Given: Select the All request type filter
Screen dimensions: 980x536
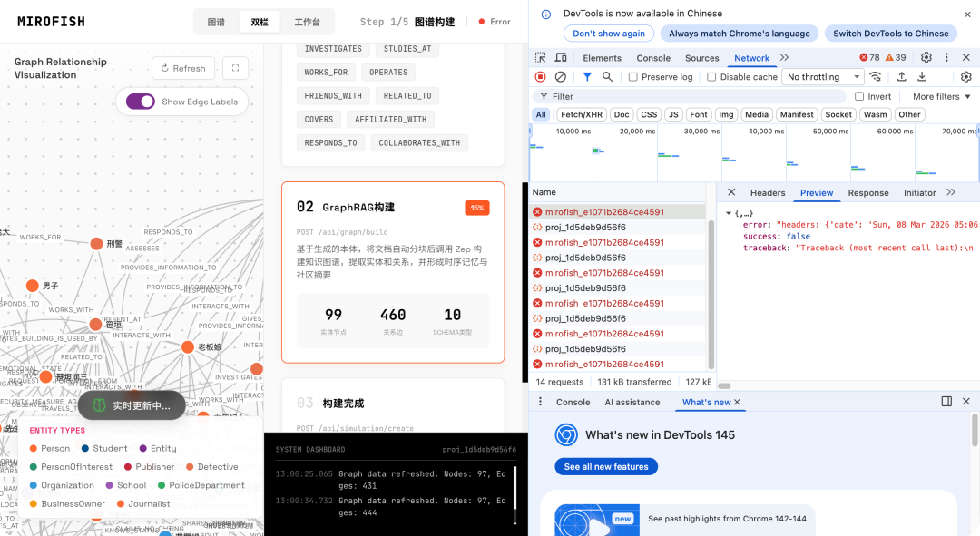Looking at the screenshot, I should point(541,114).
